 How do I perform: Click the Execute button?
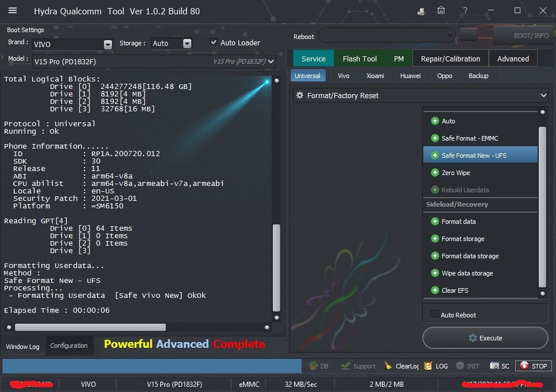(485, 338)
